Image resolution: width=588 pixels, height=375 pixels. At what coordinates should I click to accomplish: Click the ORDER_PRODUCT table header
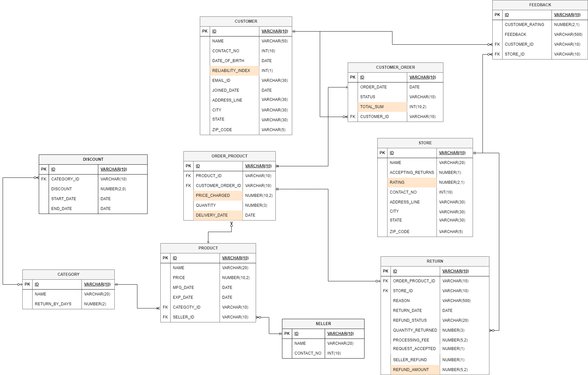pos(229,156)
